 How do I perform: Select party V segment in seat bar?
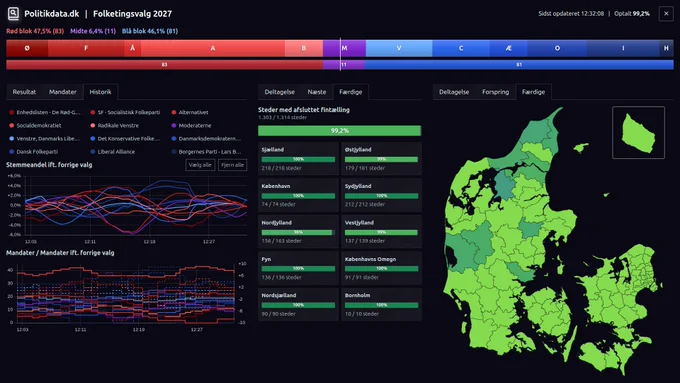click(x=399, y=48)
